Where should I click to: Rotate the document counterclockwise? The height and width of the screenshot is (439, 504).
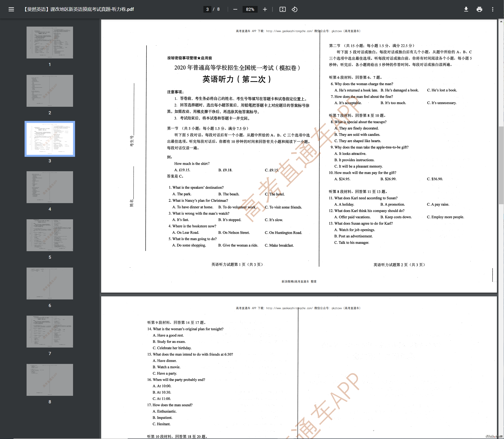click(294, 9)
